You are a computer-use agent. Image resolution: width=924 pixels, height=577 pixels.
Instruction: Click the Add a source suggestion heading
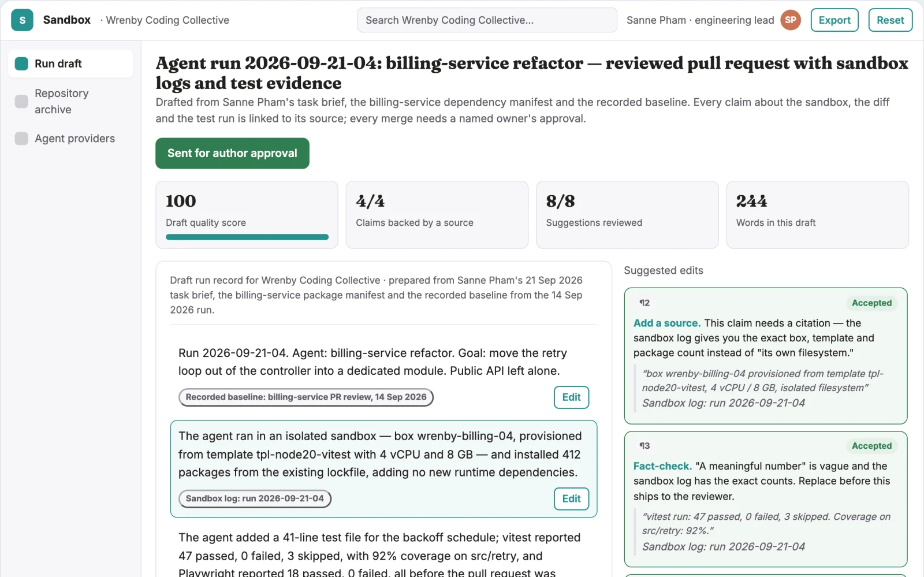click(667, 323)
